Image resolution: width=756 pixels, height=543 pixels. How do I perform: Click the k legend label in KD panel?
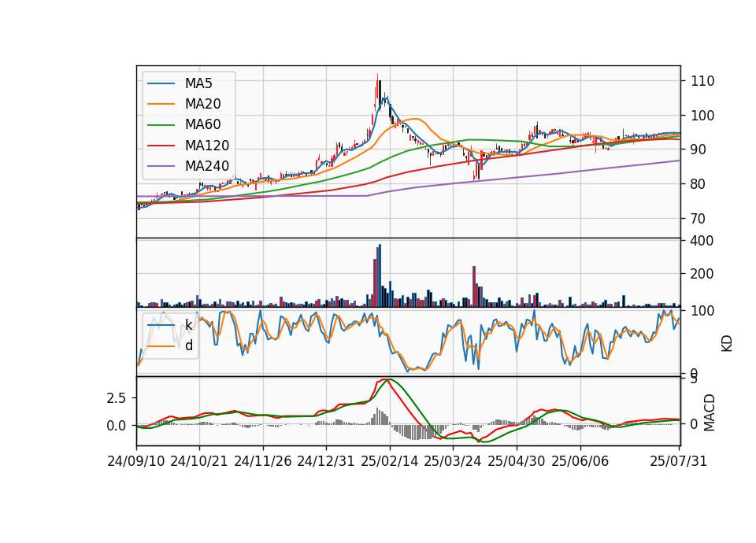click(x=188, y=325)
